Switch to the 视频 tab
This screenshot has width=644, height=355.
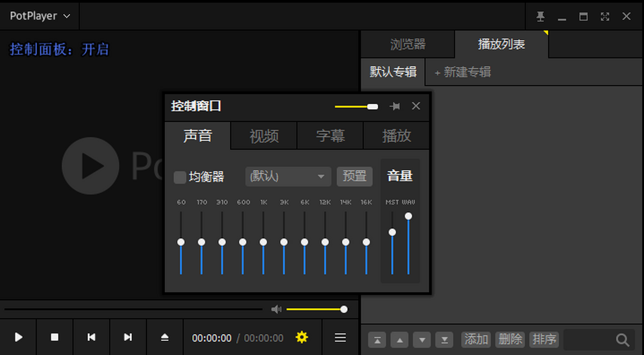[x=264, y=136]
